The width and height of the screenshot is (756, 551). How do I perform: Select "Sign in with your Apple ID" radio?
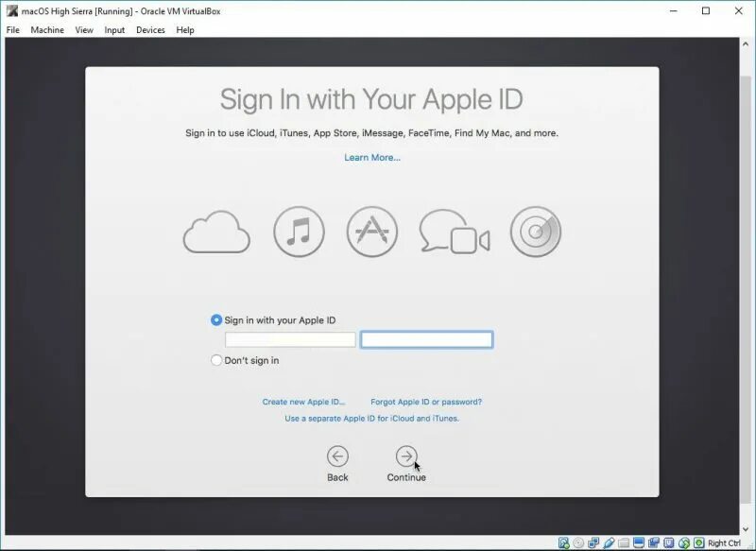click(216, 320)
